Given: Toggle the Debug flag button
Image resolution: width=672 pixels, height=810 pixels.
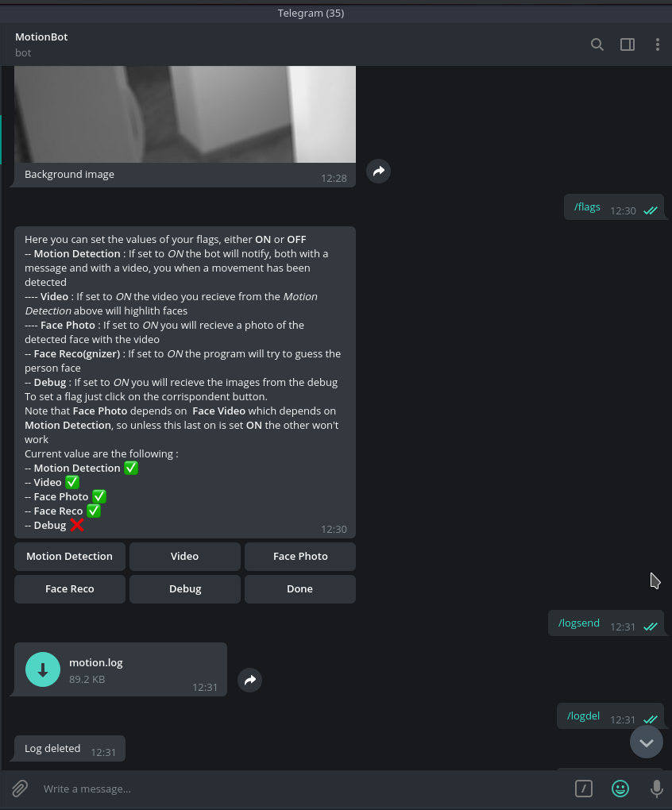Looking at the screenshot, I should coord(185,589).
